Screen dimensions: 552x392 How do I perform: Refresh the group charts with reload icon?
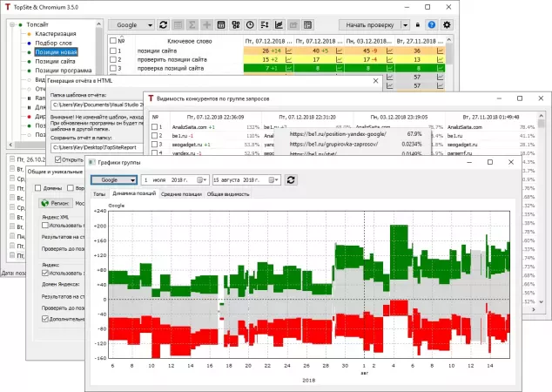coord(291,179)
